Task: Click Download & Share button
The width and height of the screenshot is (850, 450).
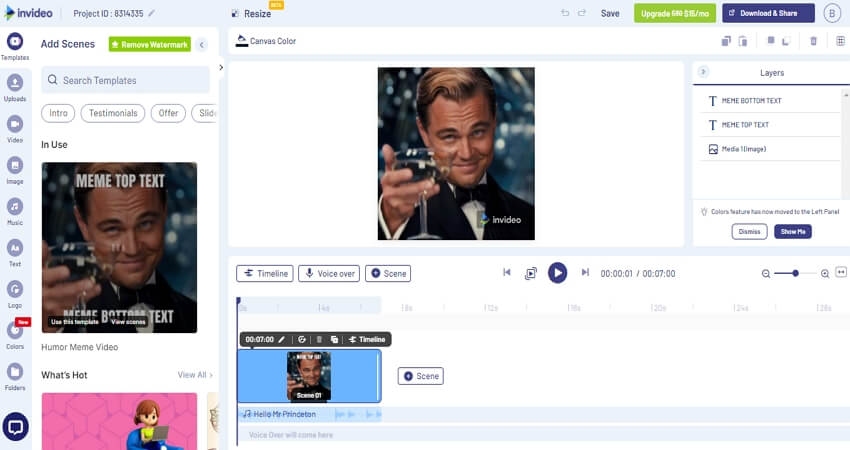Action: [x=768, y=13]
